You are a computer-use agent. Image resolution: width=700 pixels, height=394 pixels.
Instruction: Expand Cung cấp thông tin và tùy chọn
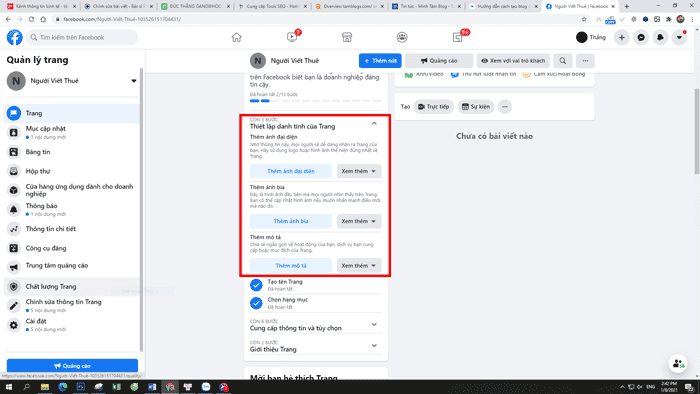[374, 324]
